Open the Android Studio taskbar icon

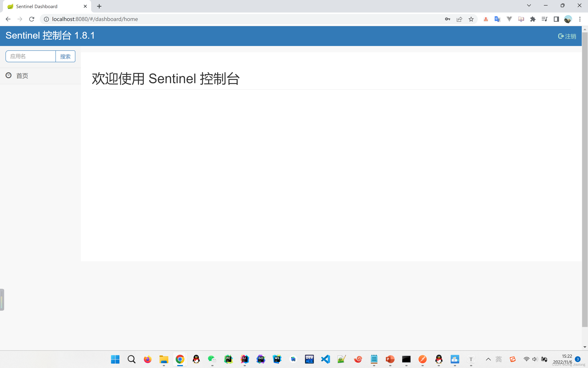pyautogui.click(x=293, y=359)
